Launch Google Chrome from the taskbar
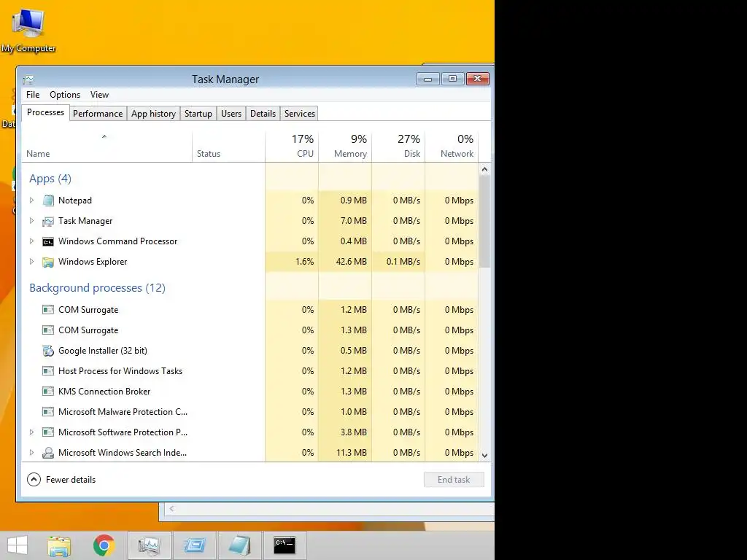This screenshot has width=747, height=560. coord(104,545)
